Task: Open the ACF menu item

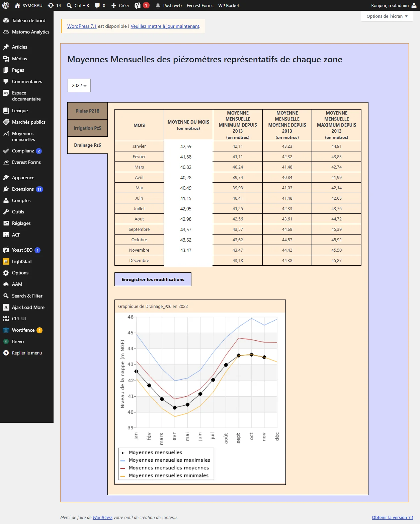Action: click(27, 235)
